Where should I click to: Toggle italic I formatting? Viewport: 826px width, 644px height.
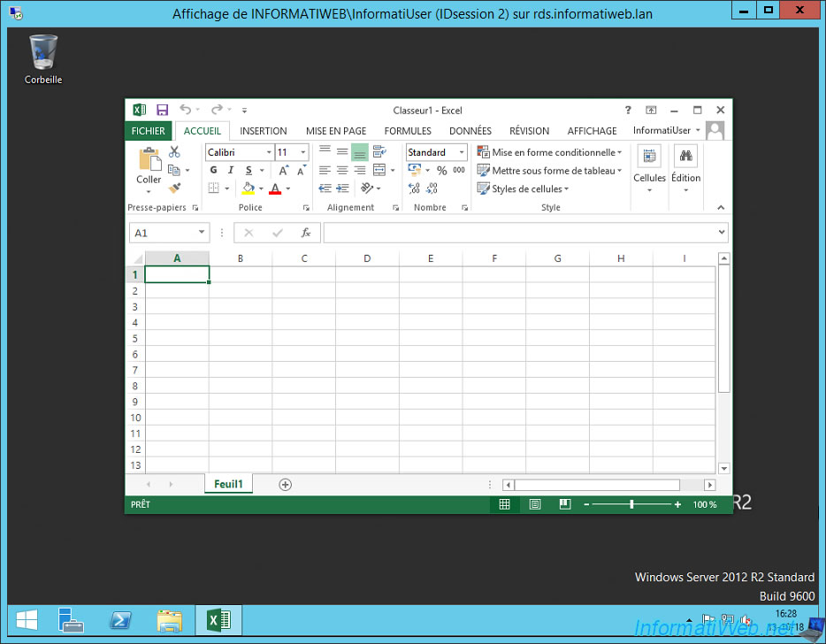coord(231,170)
